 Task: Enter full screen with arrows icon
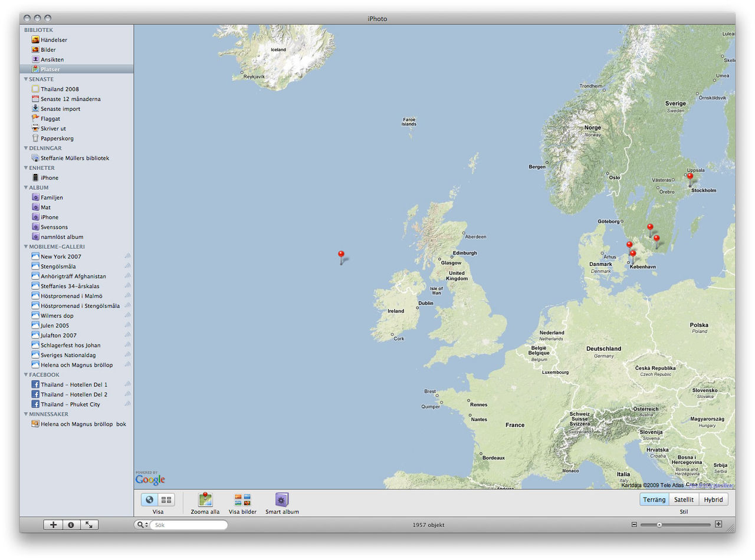88,525
